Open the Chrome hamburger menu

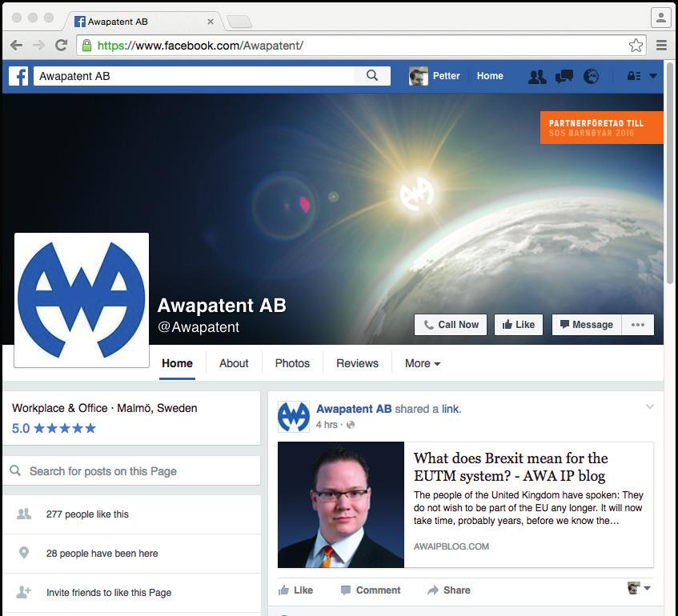coord(661,46)
